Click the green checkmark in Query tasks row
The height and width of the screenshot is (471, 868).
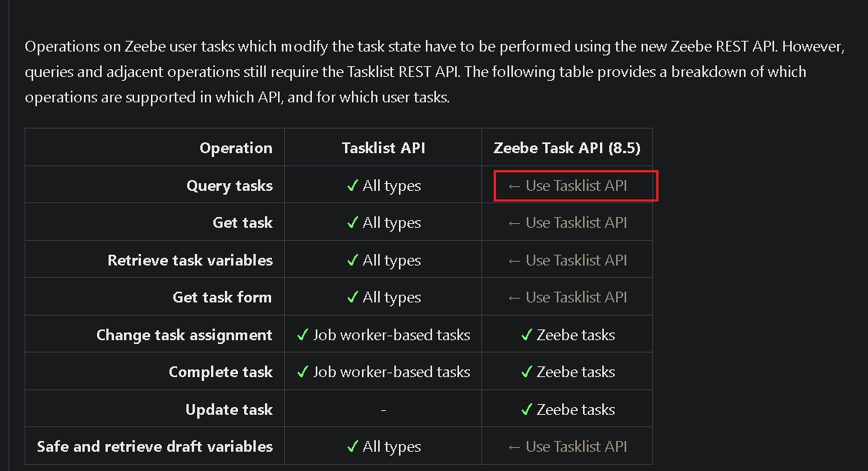(353, 186)
